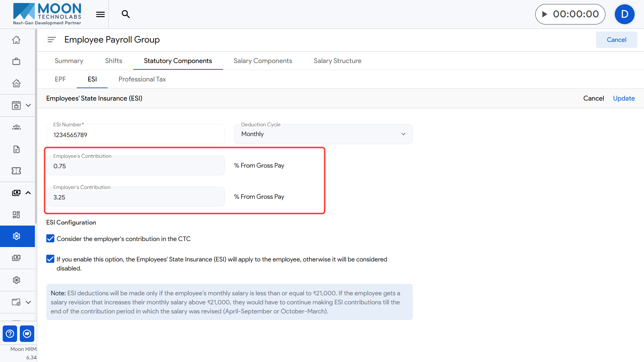The image size is (644, 362).
Task: Open the help question mark button
Action: pyautogui.click(x=10, y=334)
